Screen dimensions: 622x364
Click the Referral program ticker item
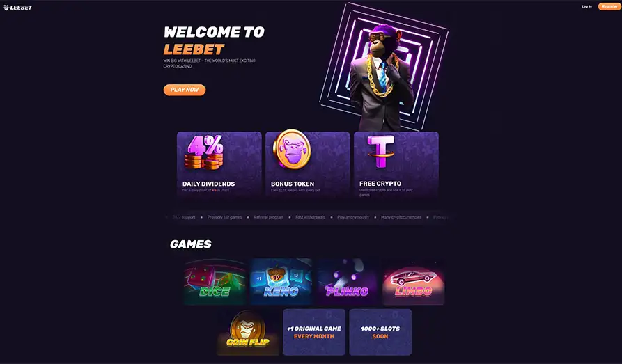tap(269, 217)
